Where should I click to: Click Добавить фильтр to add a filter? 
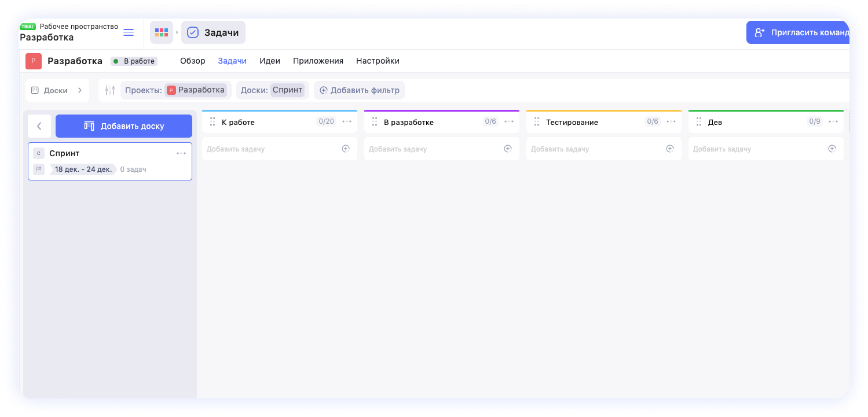[x=359, y=90]
